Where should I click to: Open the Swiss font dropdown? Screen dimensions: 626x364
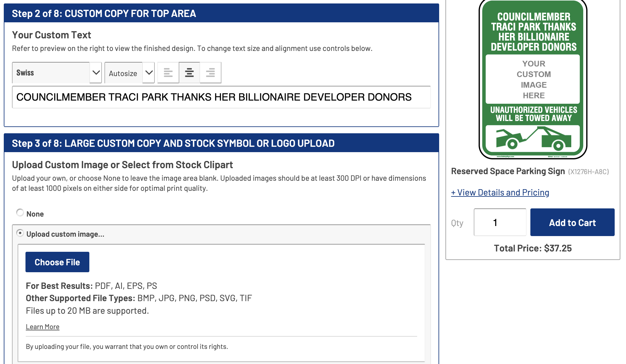coord(51,73)
